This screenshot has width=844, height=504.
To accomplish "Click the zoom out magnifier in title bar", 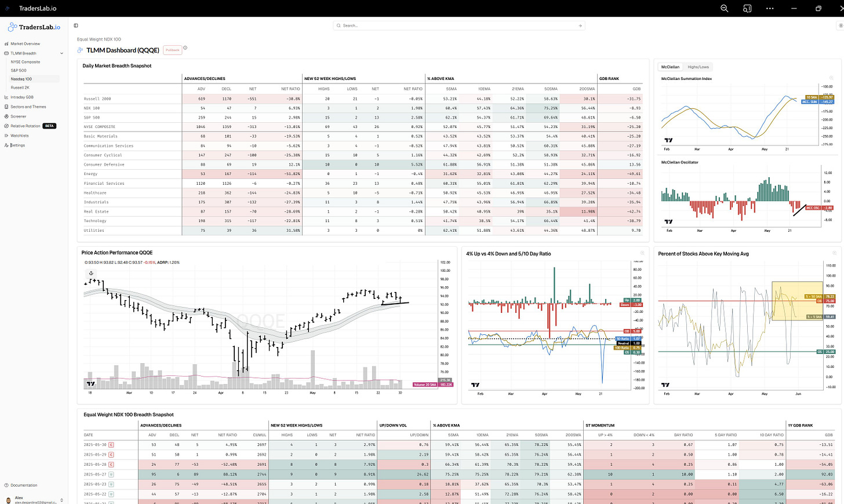I will [x=724, y=8].
